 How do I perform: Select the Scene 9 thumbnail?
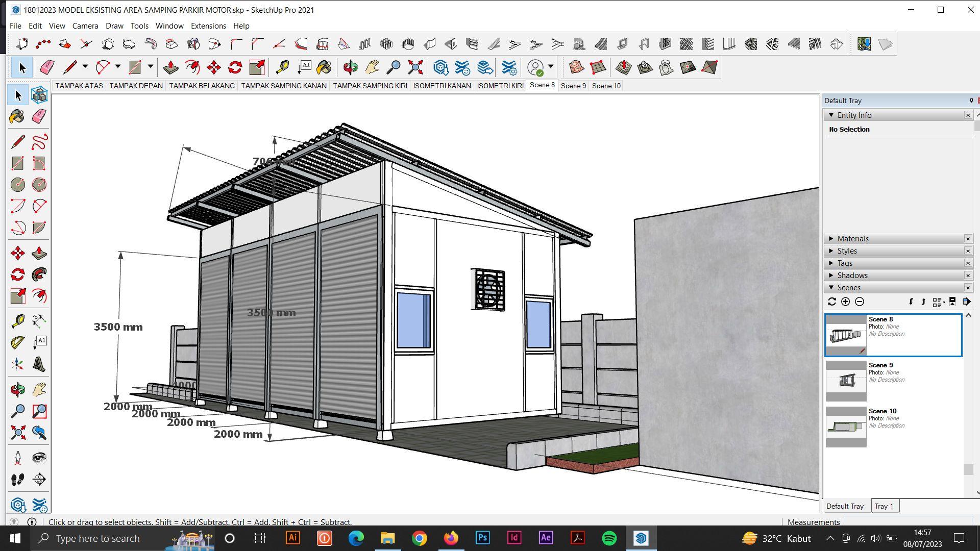pos(846,381)
